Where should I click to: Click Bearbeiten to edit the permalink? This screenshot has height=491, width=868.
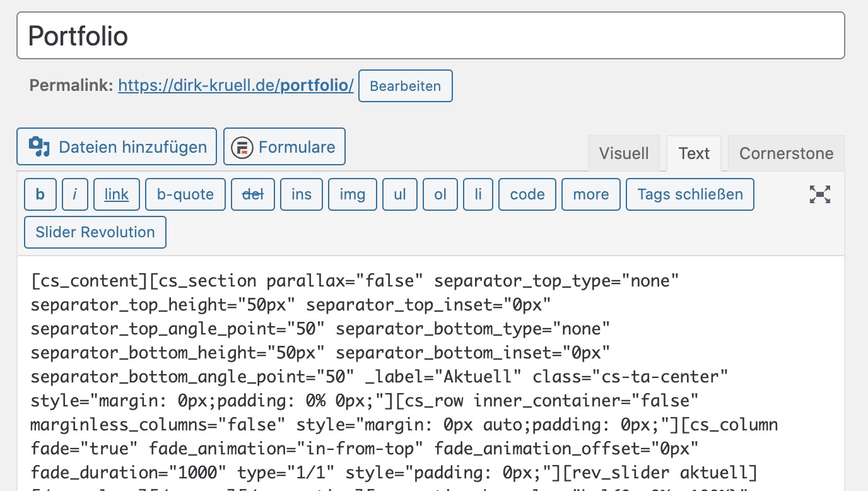pyautogui.click(x=405, y=86)
